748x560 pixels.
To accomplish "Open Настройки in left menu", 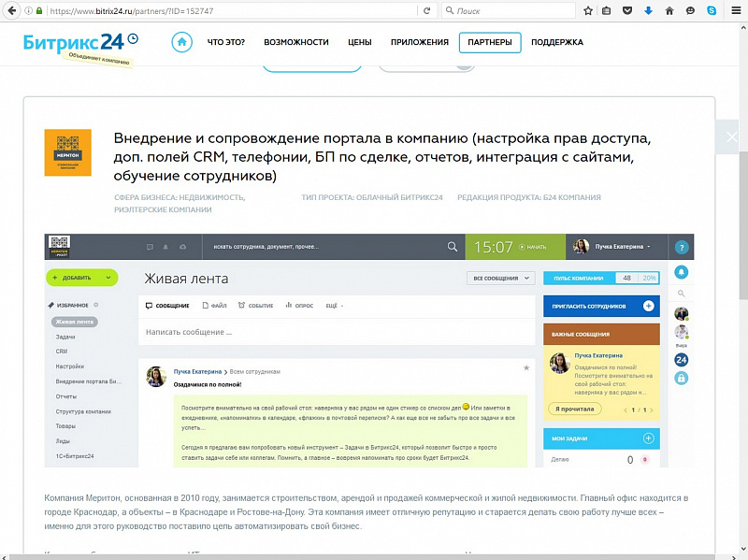I will [69, 366].
